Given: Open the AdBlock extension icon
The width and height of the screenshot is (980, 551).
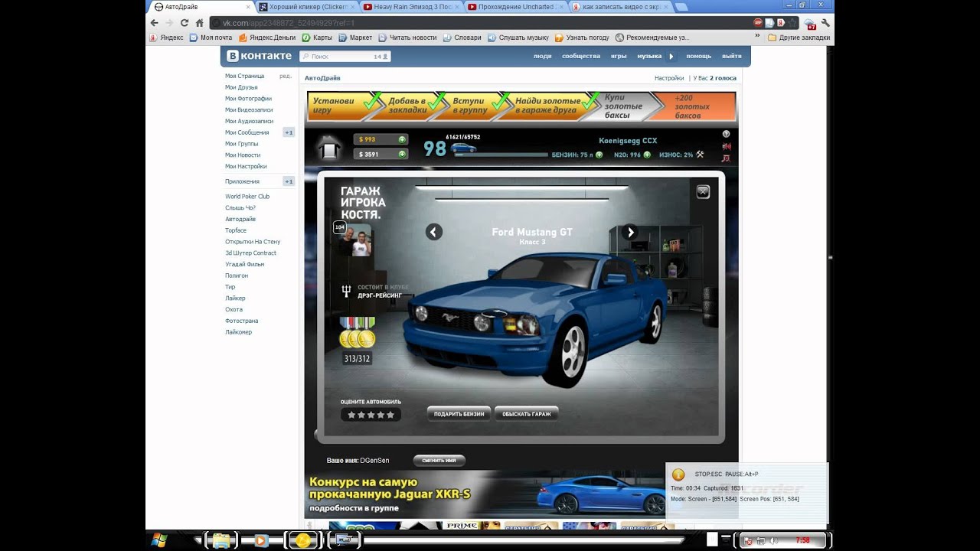Looking at the screenshot, I should [758, 23].
